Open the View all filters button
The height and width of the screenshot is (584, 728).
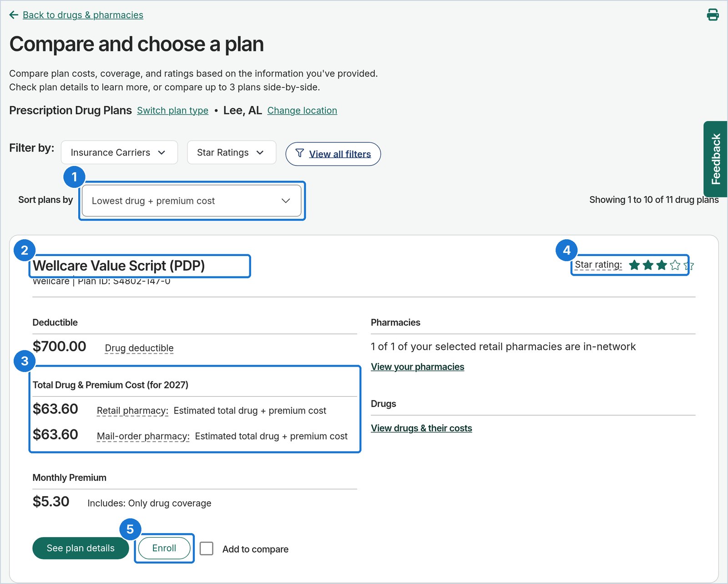pos(333,154)
